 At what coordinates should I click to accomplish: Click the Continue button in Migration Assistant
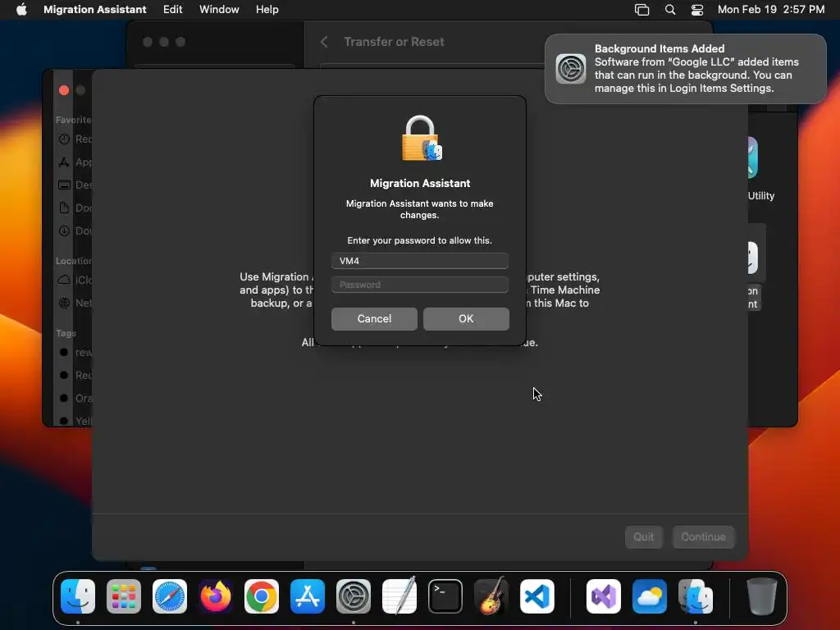point(703,536)
